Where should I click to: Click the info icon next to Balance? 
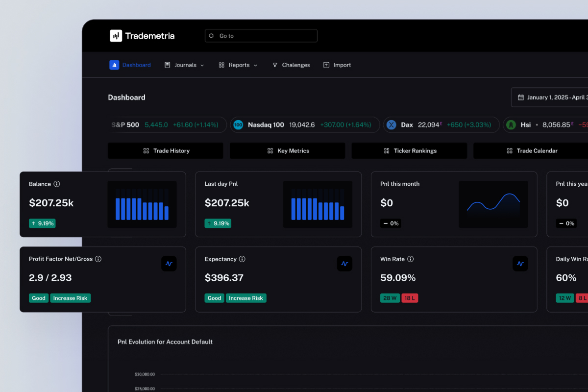[x=57, y=184]
